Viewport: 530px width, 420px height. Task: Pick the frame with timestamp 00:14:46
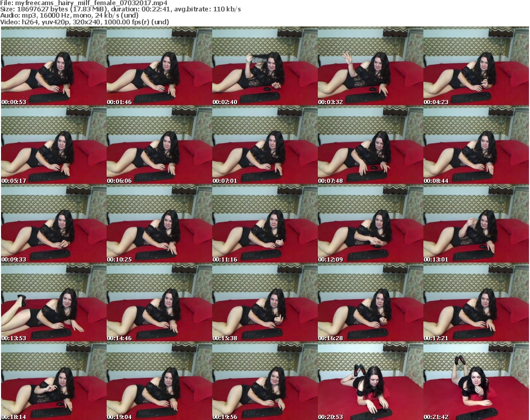click(159, 302)
